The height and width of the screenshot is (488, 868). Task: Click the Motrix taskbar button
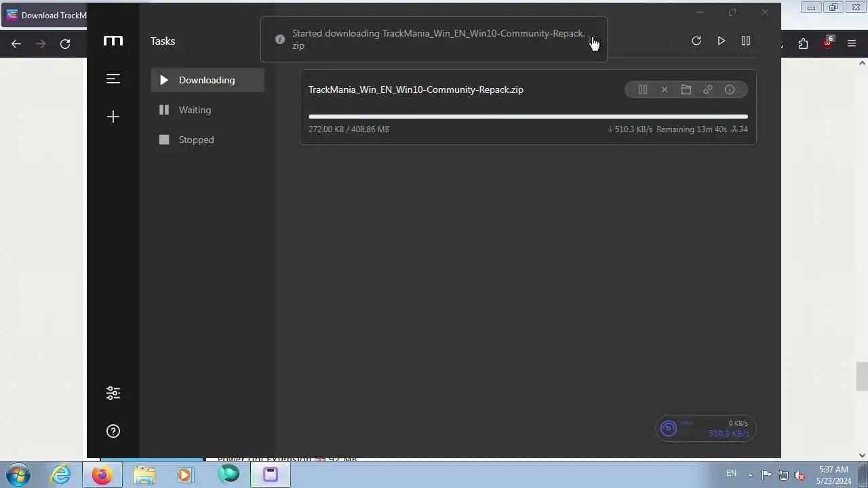271,474
